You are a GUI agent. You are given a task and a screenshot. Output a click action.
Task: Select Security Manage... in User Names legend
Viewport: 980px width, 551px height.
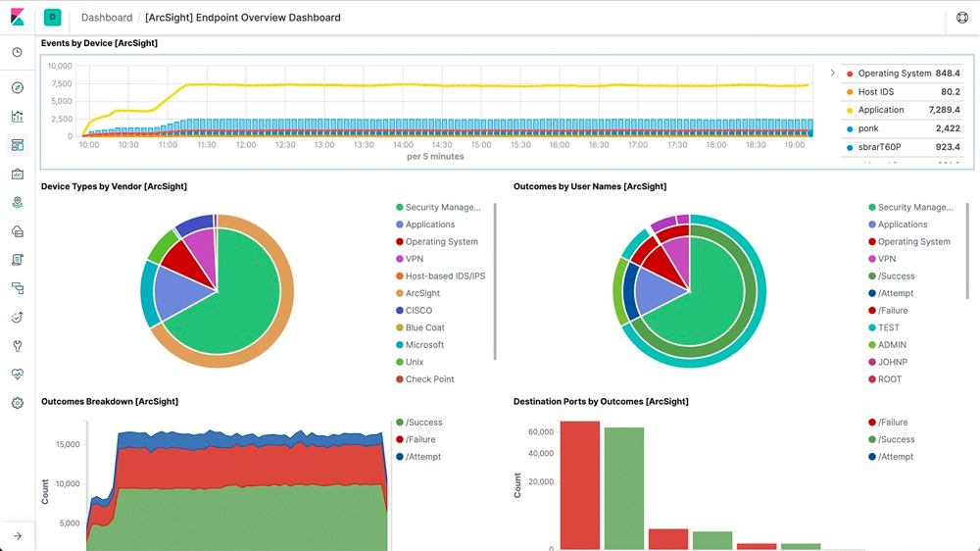910,207
